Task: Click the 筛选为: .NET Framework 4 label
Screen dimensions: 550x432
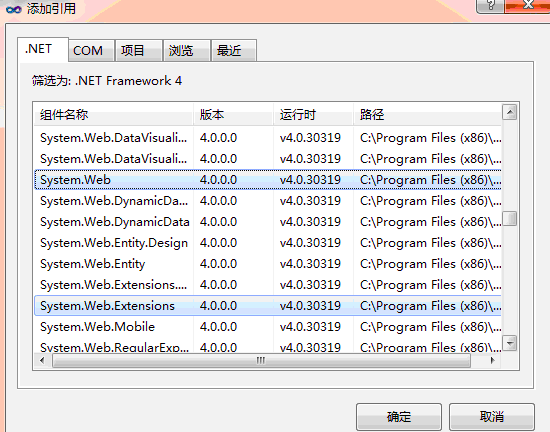Action: pyautogui.click(x=107, y=81)
